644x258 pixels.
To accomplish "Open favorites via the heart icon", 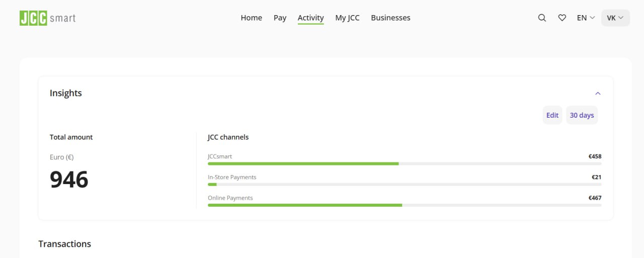I will [x=562, y=18].
